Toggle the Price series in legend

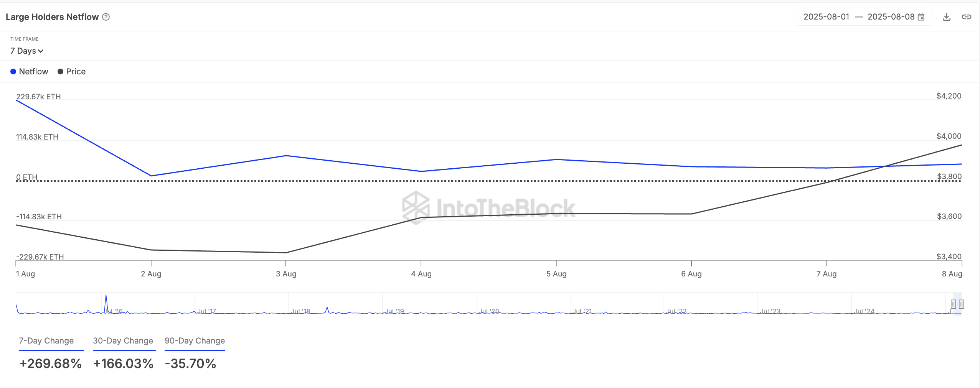pos(72,72)
